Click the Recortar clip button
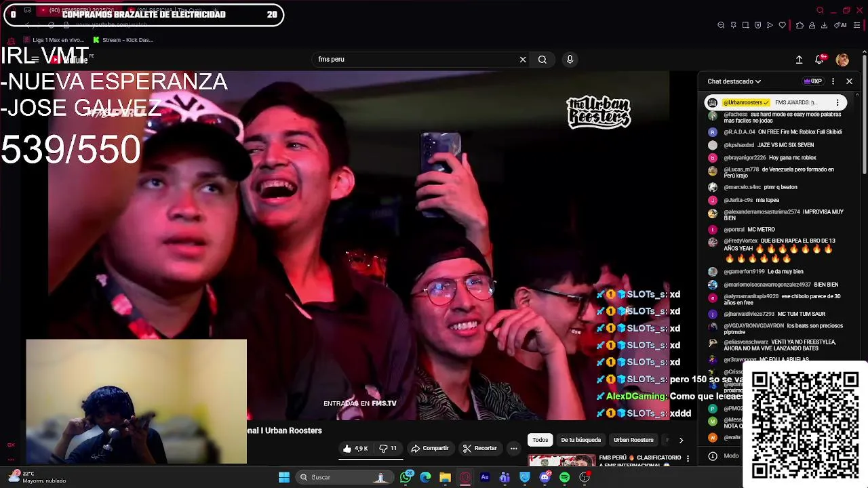868x488 pixels. (x=479, y=449)
